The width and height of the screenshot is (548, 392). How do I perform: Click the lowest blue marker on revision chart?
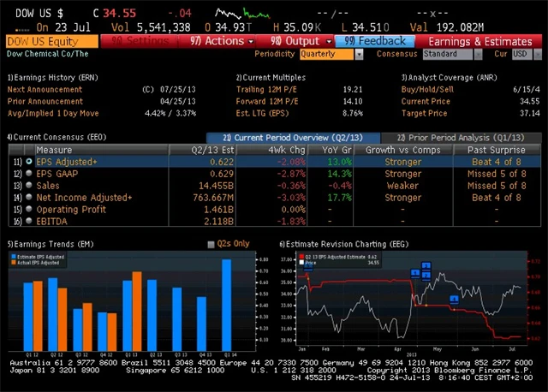pos(455,299)
